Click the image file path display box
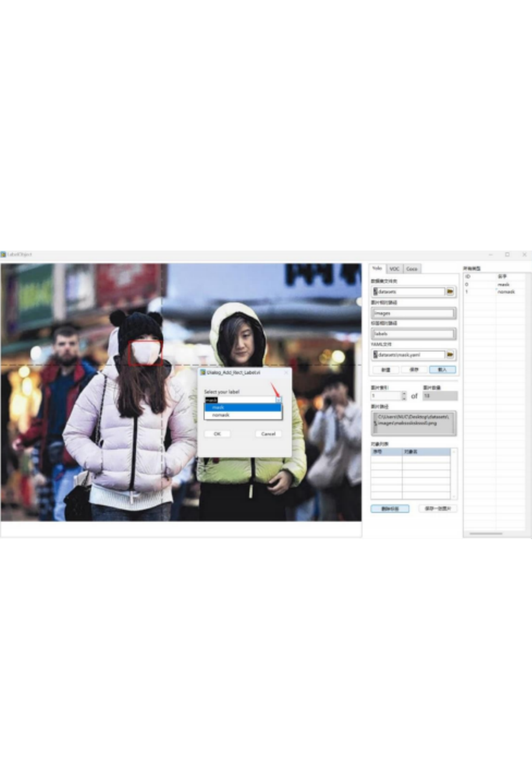 coord(414,423)
